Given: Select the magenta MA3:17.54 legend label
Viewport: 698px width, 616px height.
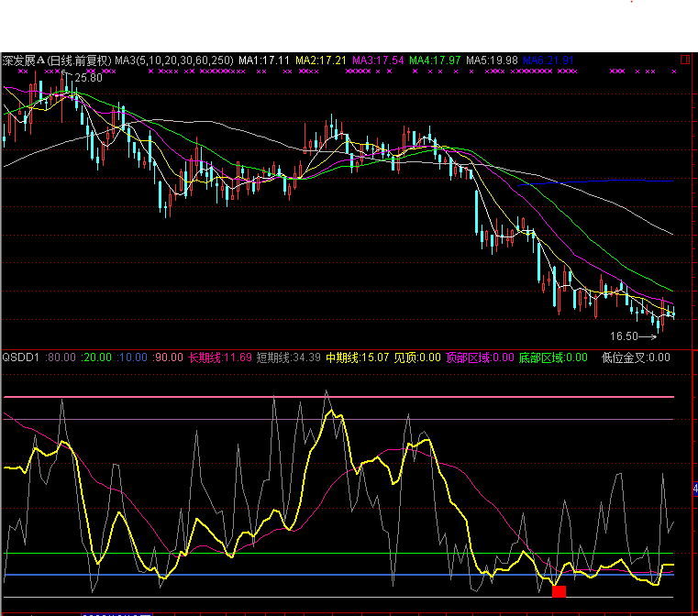Looking at the screenshot, I should [378, 60].
